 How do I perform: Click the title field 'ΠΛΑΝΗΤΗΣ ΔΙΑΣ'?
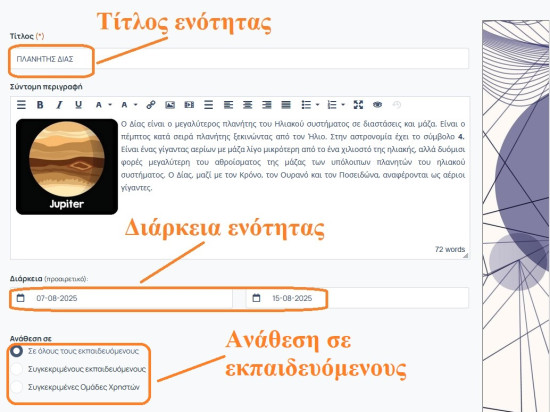[x=239, y=59]
